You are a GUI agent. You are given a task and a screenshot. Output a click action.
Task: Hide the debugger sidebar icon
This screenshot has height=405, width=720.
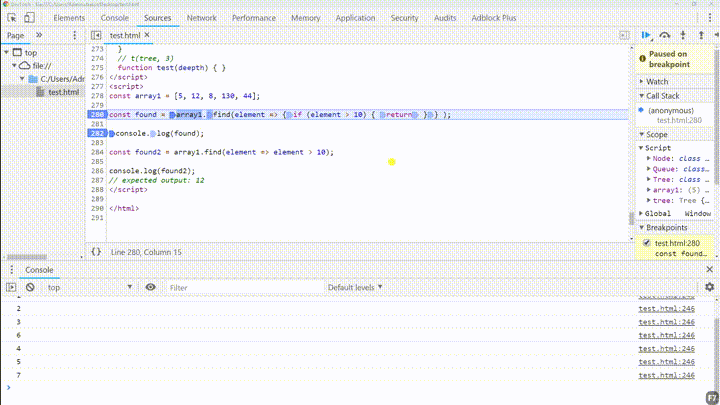[624, 35]
